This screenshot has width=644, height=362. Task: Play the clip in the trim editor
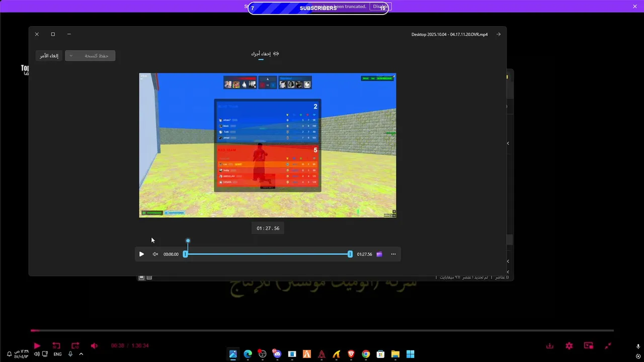click(x=141, y=254)
